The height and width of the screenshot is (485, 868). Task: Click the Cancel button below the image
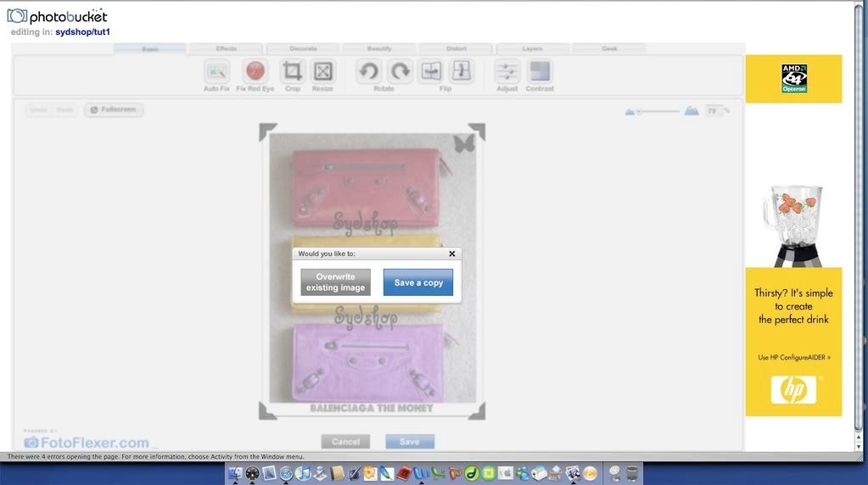[x=345, y=441]
